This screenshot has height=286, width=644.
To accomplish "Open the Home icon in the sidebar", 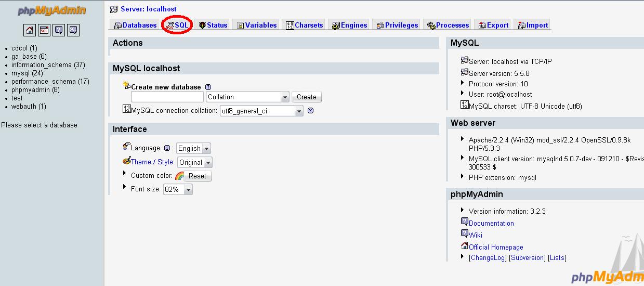I will 30,30.
